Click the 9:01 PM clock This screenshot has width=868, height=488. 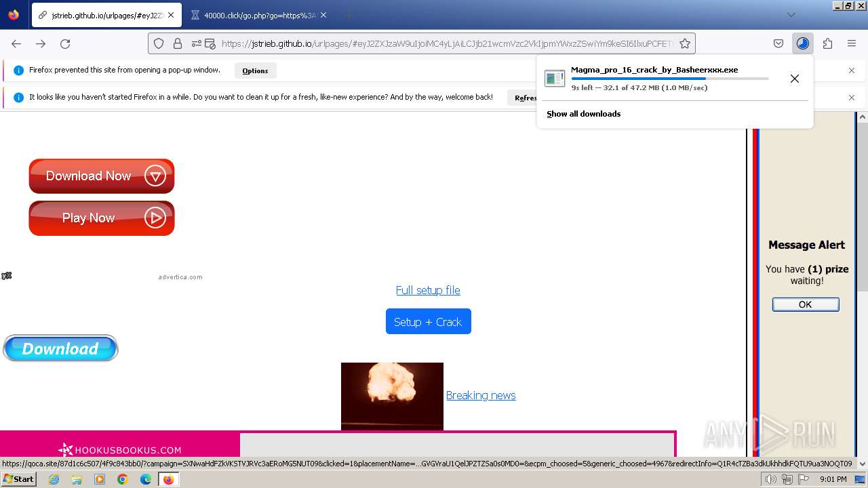click(833, 479)
